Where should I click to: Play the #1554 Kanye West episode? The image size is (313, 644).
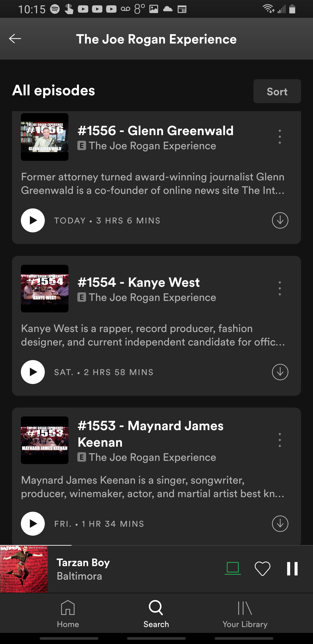click(33, 372)
